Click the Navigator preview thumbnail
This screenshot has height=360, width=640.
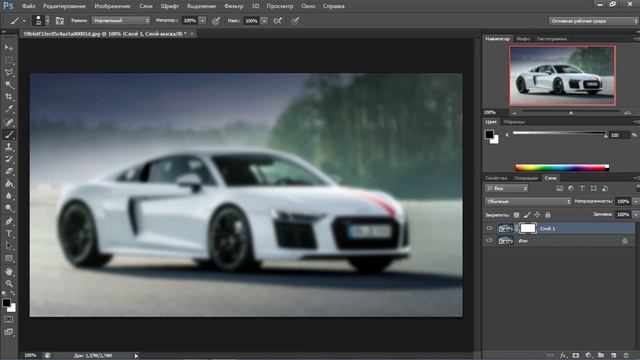562,76
